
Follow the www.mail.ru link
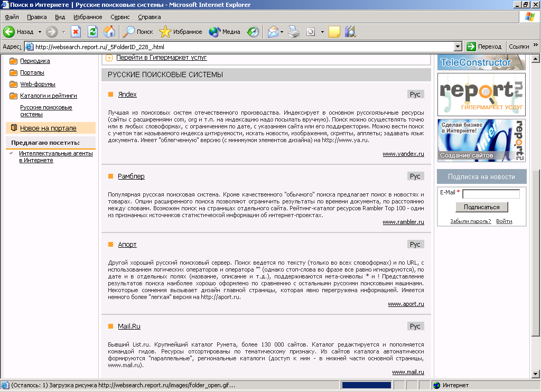point(408,372)
